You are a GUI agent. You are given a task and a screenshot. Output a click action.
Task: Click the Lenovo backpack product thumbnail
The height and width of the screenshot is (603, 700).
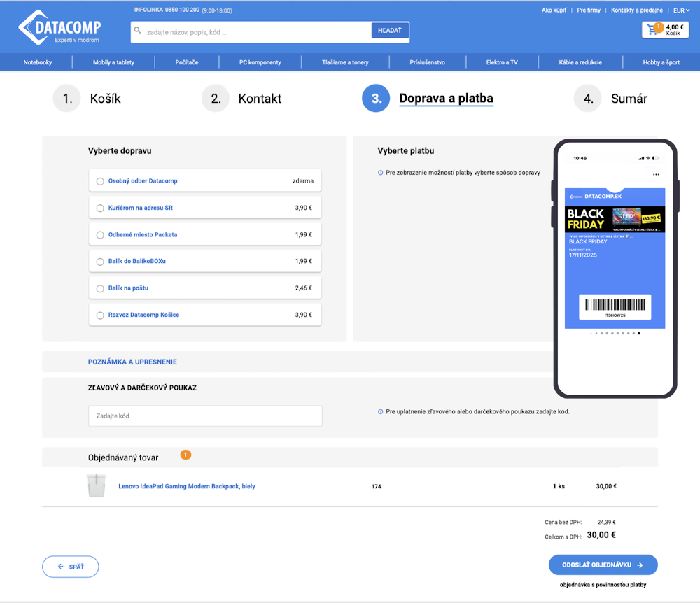tap(96, 486)
